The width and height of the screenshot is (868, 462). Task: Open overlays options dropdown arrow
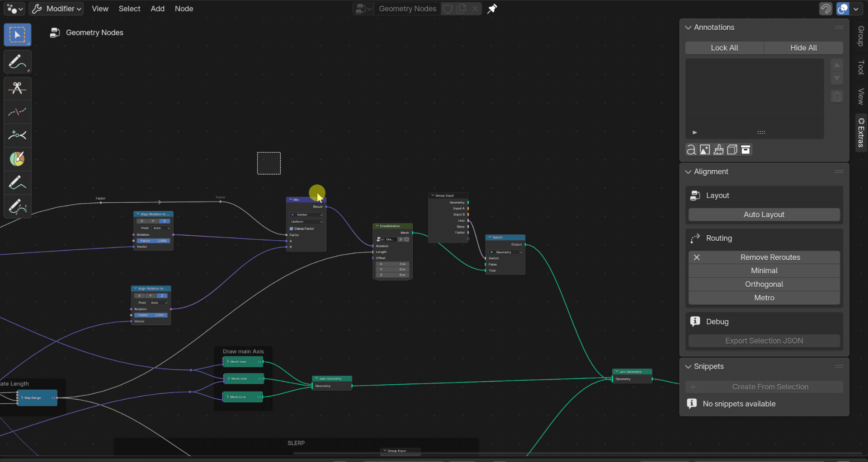pyautogui.click(x=856, y=9)
